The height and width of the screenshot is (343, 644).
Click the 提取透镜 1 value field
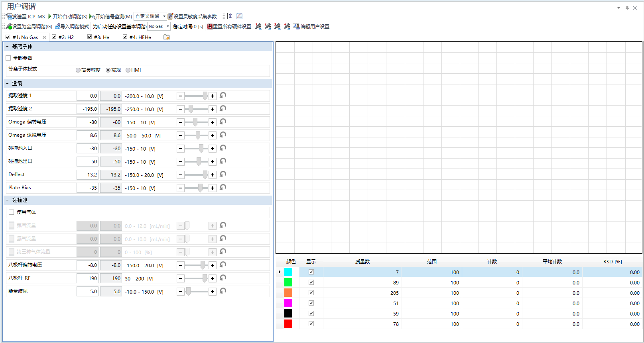tap(87, 96)
